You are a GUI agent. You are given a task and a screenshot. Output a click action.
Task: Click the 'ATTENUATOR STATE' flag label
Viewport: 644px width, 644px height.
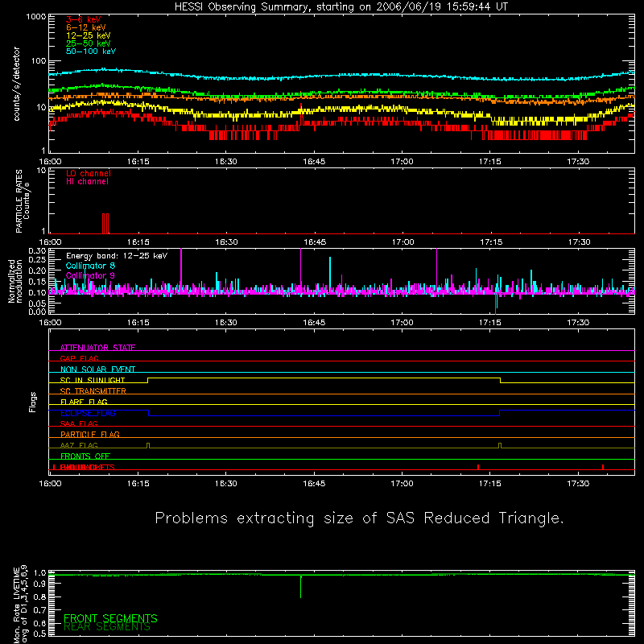click(97, 348)
